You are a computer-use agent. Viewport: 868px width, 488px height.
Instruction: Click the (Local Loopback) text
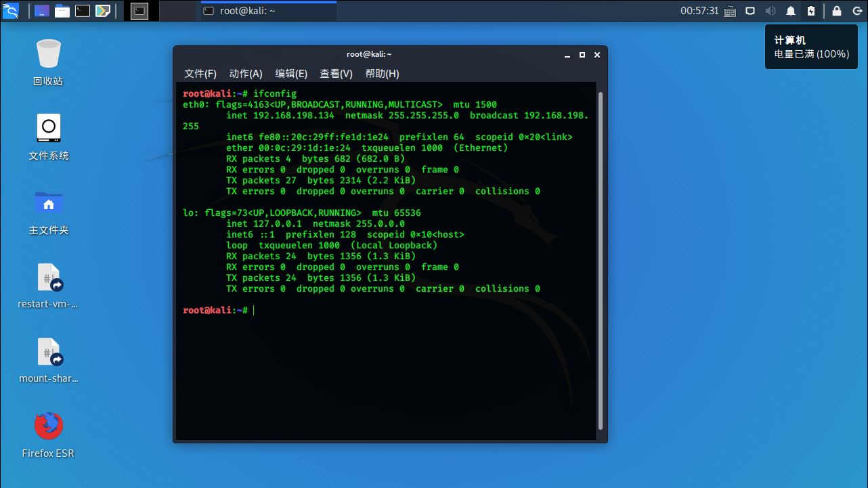tap(394, 245)
